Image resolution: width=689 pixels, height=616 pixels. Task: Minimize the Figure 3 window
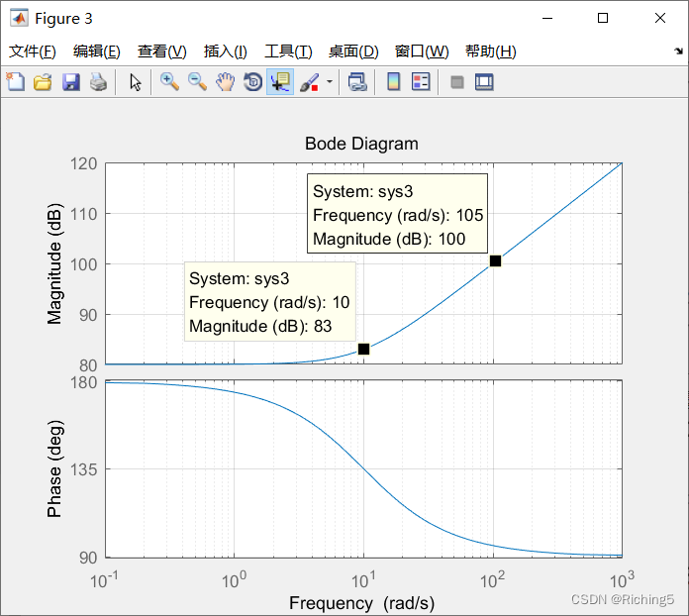tap(547, 18)
